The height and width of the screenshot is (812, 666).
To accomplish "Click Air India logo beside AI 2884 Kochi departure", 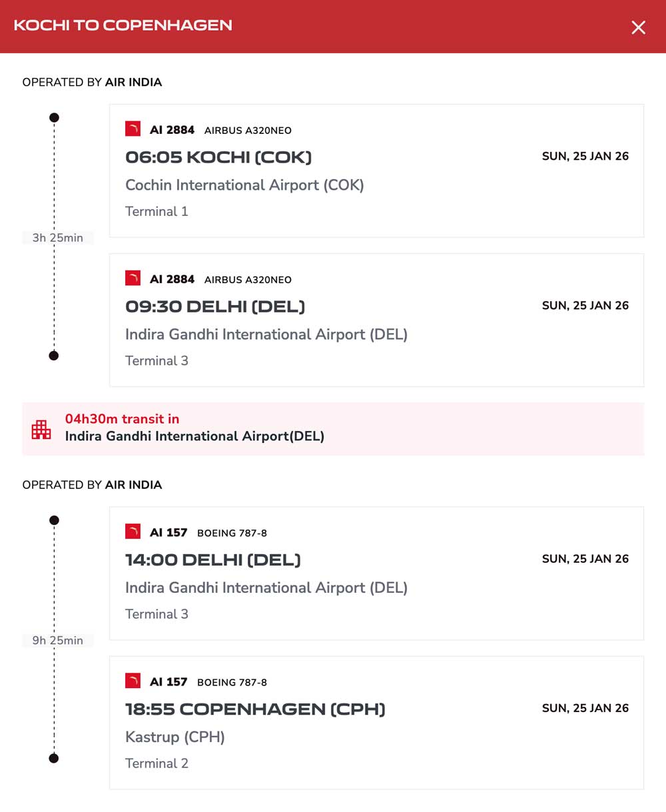I will coord(133,129).
